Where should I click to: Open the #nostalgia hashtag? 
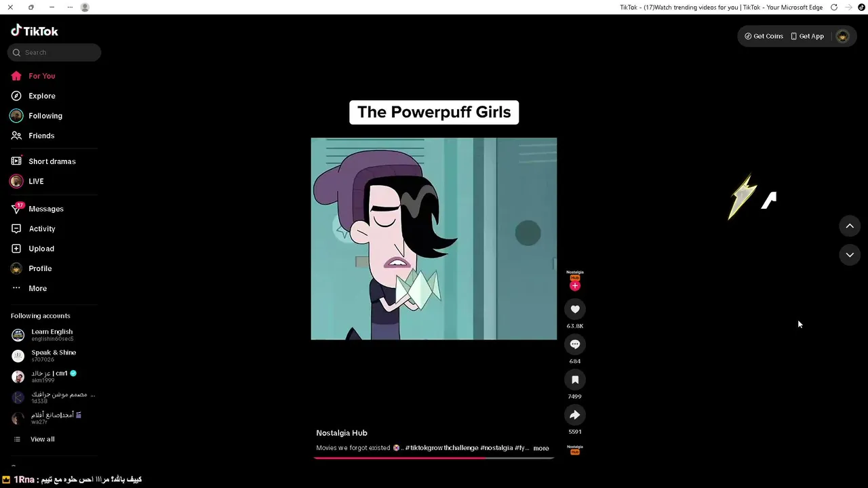[x=496, y=448]
